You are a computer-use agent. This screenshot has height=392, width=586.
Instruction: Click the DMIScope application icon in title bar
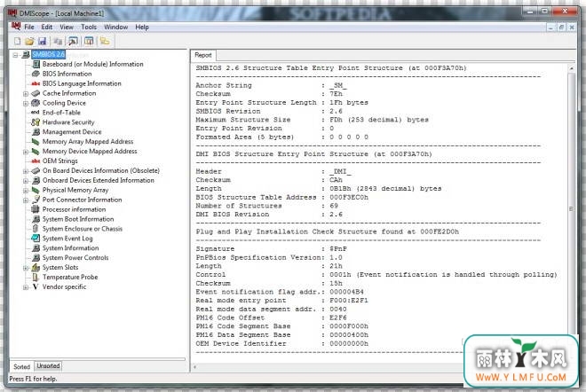pos(12,13)
